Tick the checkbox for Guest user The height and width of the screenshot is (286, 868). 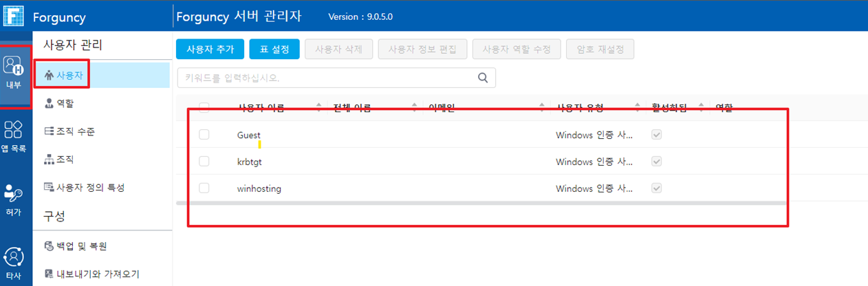[x=204, y=135]
